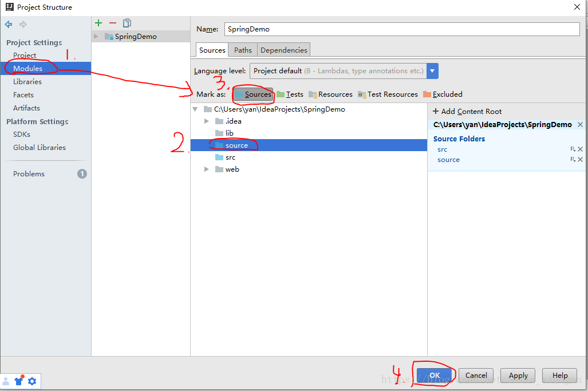Click src under Source Folders
Screen dimensions: 588x391
(x=442, y=149)
